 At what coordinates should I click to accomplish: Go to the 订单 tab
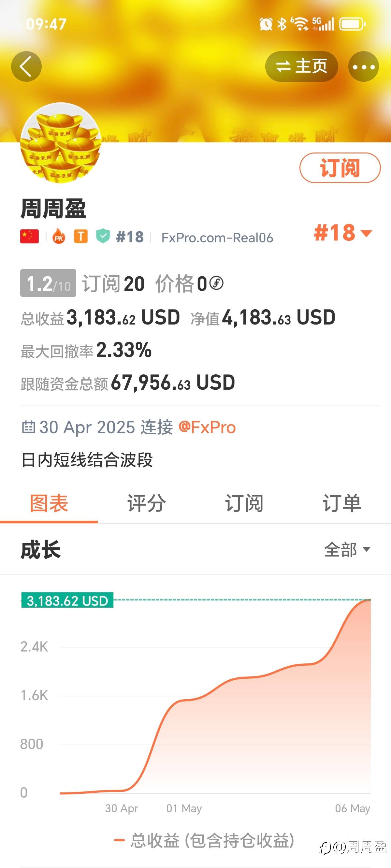(x=342, y=503)
